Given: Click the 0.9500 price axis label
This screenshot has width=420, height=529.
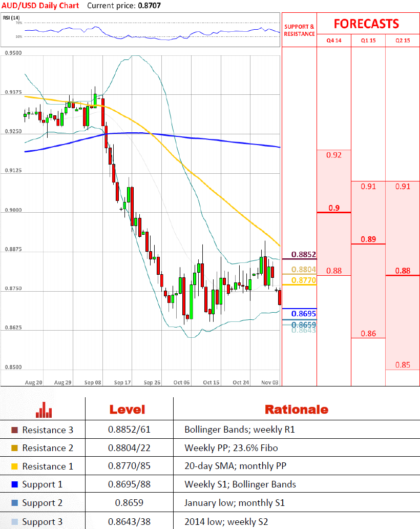Looking at the screenshot, I should point(13,53).
